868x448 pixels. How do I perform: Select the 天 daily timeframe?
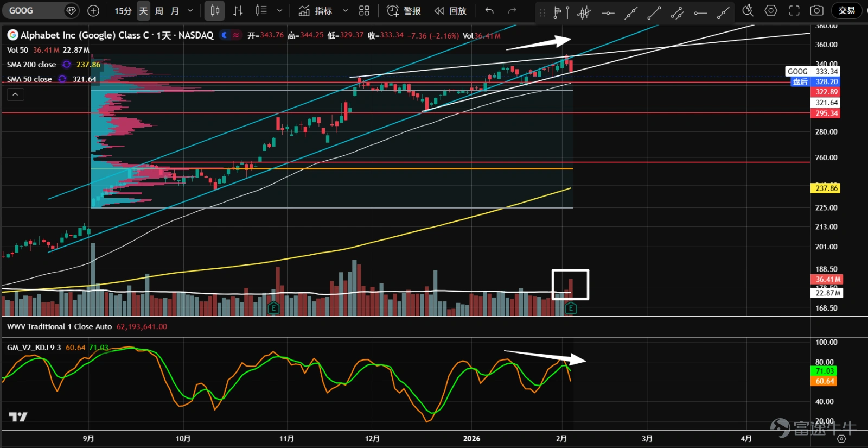click(143, 10)
